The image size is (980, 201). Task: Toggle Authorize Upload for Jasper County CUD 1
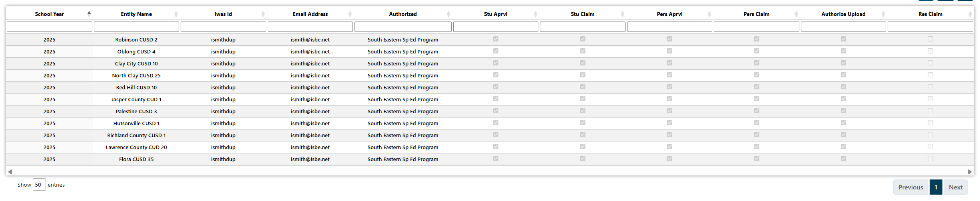843,99
